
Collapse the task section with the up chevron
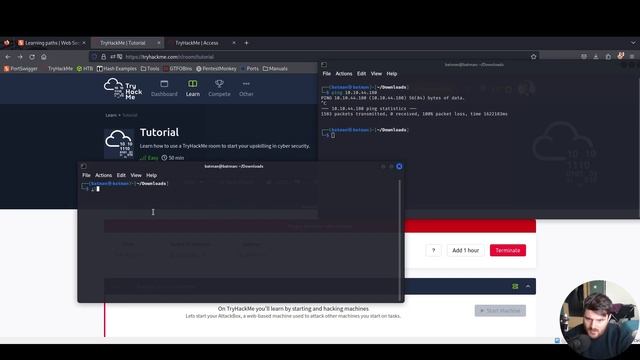tap(528, 287)
